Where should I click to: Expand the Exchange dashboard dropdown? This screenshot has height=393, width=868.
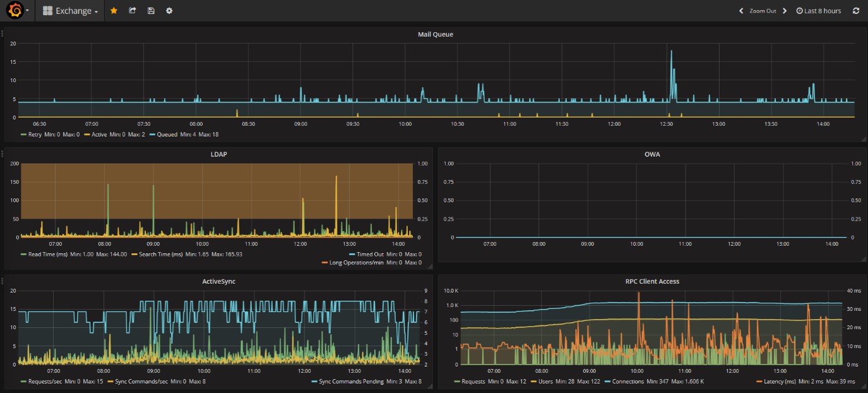(x=70, y=11)
